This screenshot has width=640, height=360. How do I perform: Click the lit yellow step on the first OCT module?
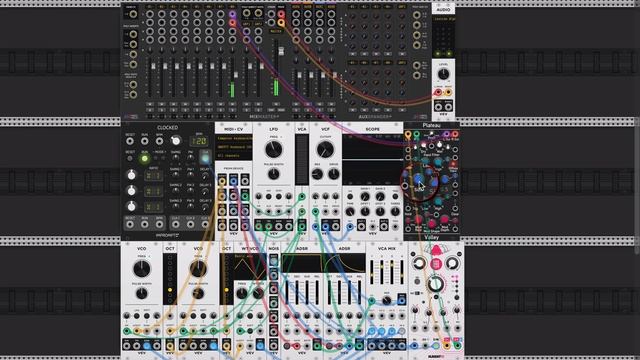click(x=170, y=290)
